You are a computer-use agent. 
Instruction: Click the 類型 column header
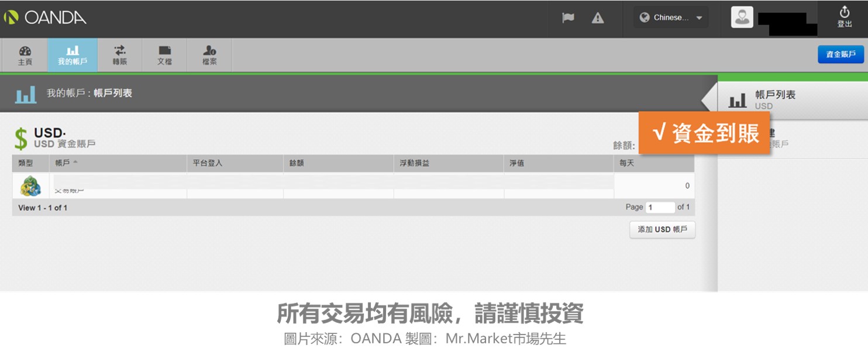point(30,163)
